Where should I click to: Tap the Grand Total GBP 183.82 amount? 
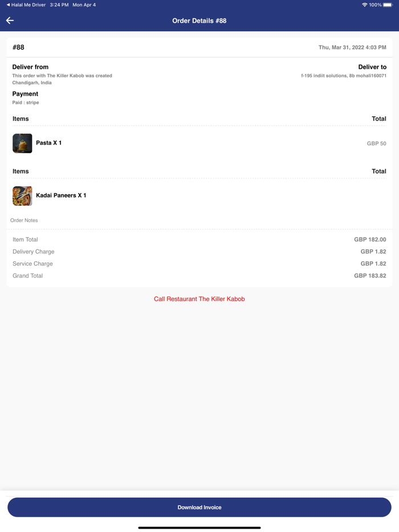pos(370,276)
